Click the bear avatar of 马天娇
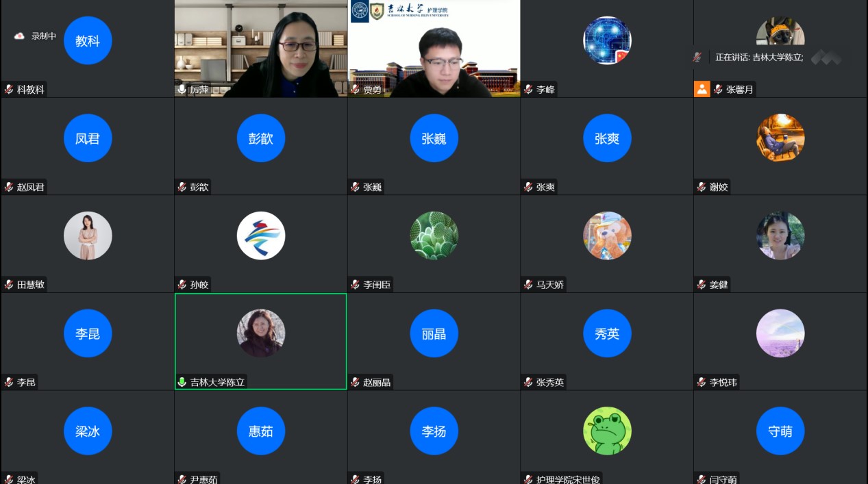Screen dimensions: 868x484 [607, 235]
